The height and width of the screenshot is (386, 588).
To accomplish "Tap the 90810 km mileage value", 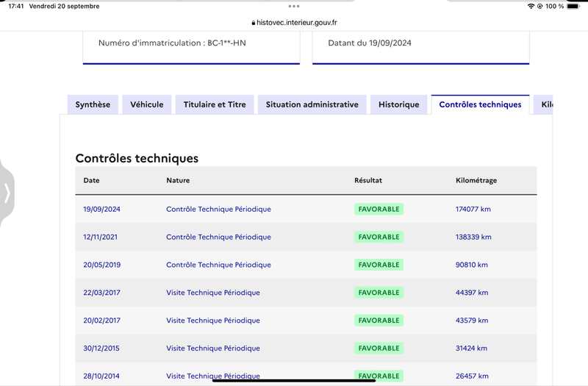I will coord(472,265).
